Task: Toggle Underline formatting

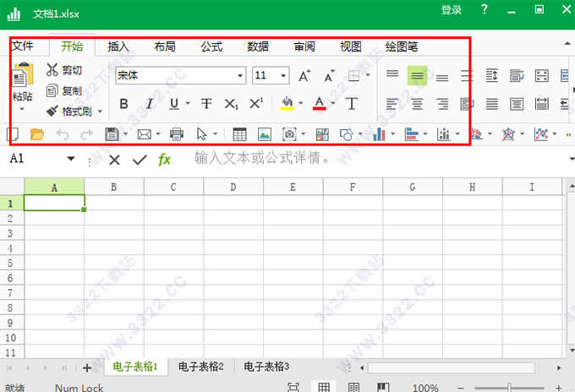Action: point(174,104)
